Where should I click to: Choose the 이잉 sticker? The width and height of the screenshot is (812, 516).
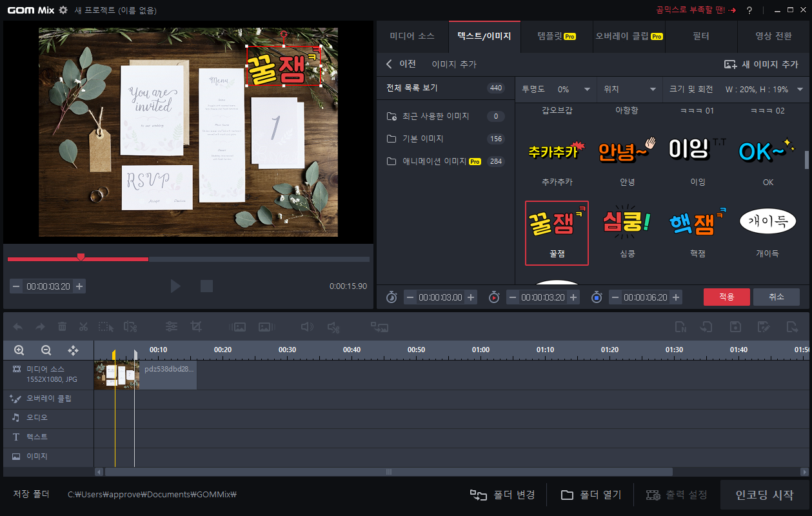tap(698, 159)
